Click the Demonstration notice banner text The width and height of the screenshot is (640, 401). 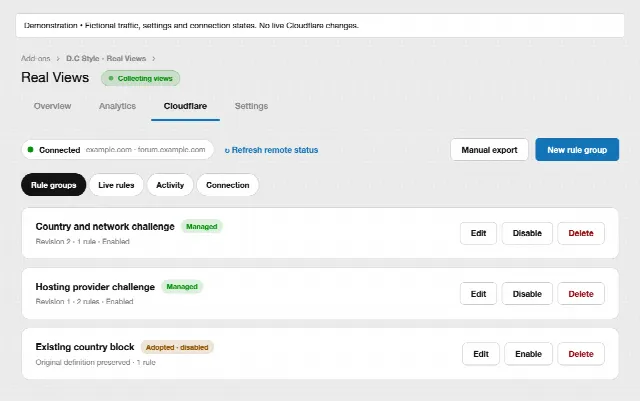[x=191, y=25]
